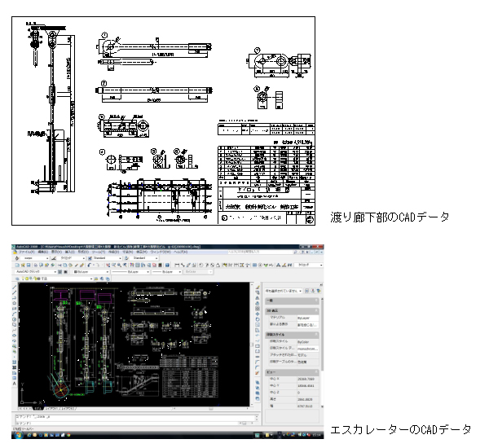
Task: Select the Move modify tool
Action: (x=258, y=314)
